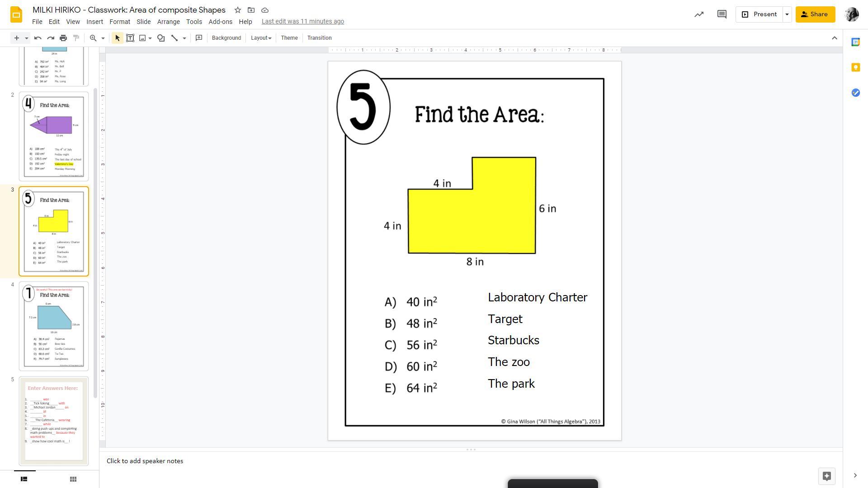Star this presentation
The image size is (868, 488).
coord(238,10)
